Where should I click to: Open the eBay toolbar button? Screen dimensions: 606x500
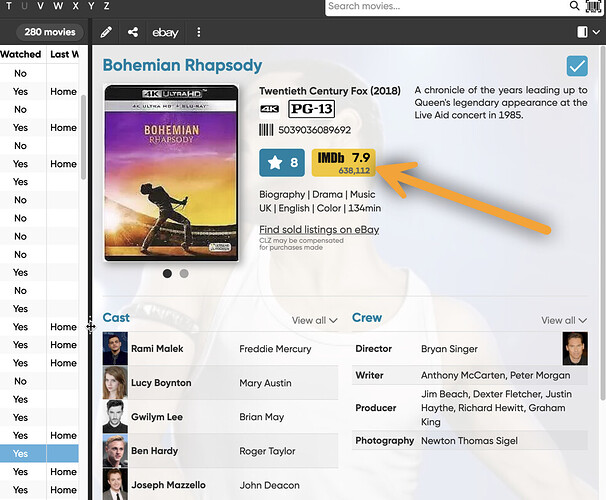(x=165, y=33)
